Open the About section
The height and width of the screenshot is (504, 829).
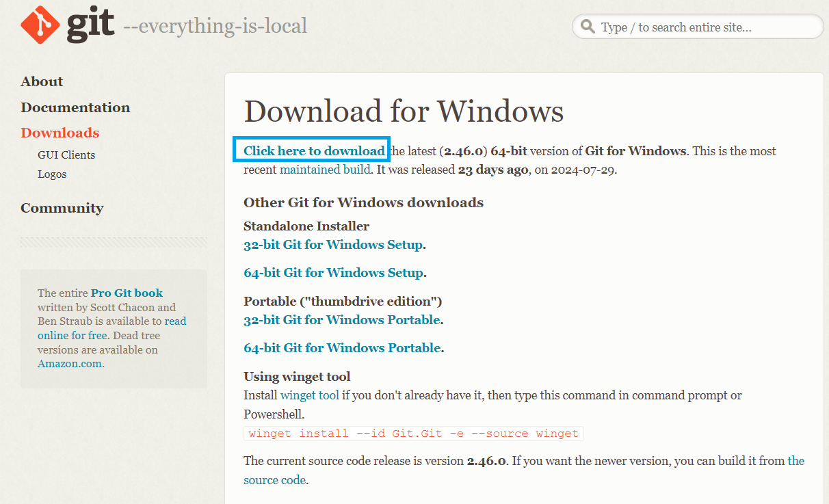tap(42, 81)
